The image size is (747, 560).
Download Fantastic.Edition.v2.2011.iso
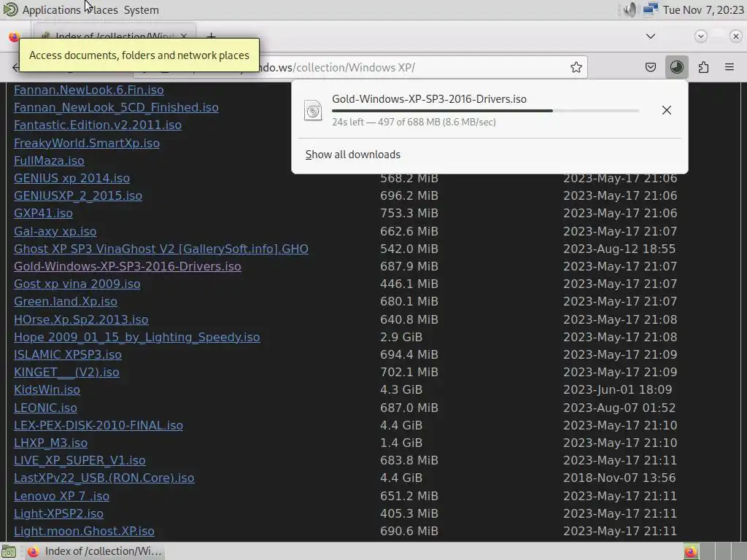pyautogui.click(x=98, y=125)
